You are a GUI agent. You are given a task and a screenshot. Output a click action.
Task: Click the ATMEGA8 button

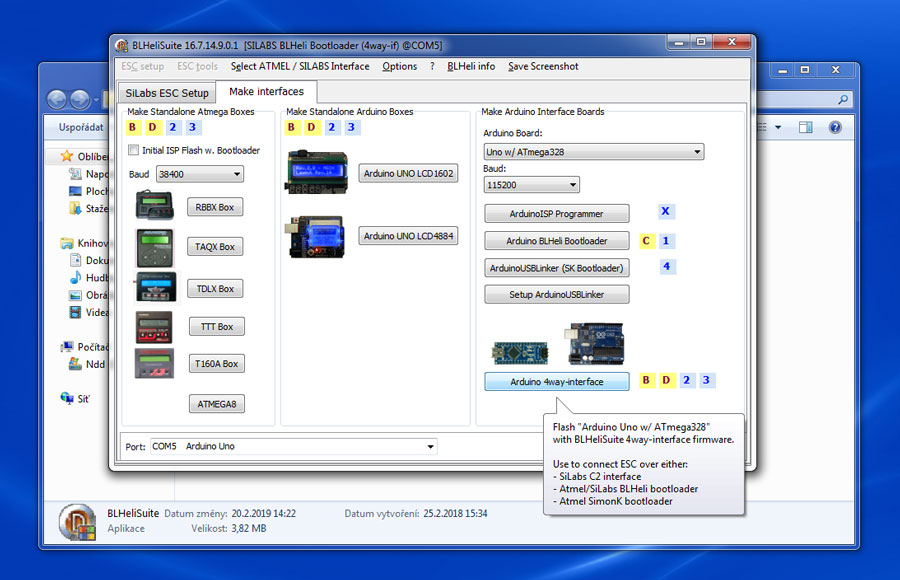(217, 404)
